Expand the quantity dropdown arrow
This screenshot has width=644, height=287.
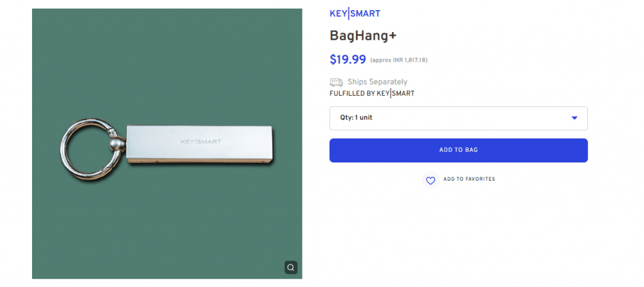[574, 118]
